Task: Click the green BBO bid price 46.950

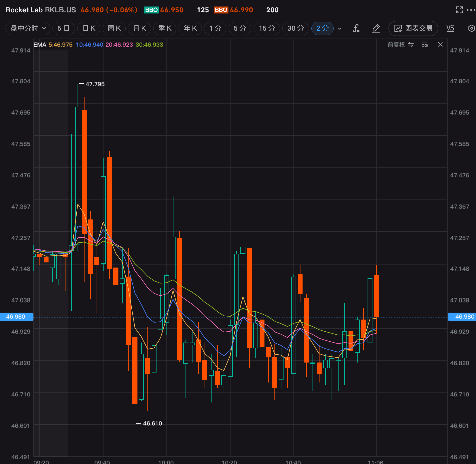Action: click(172, 10)
